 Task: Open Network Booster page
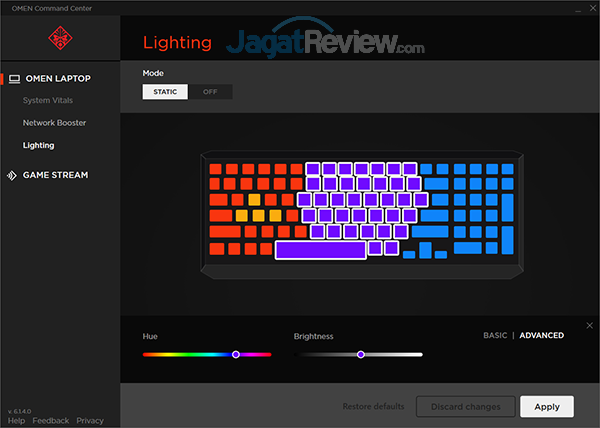tap(54, 123)
